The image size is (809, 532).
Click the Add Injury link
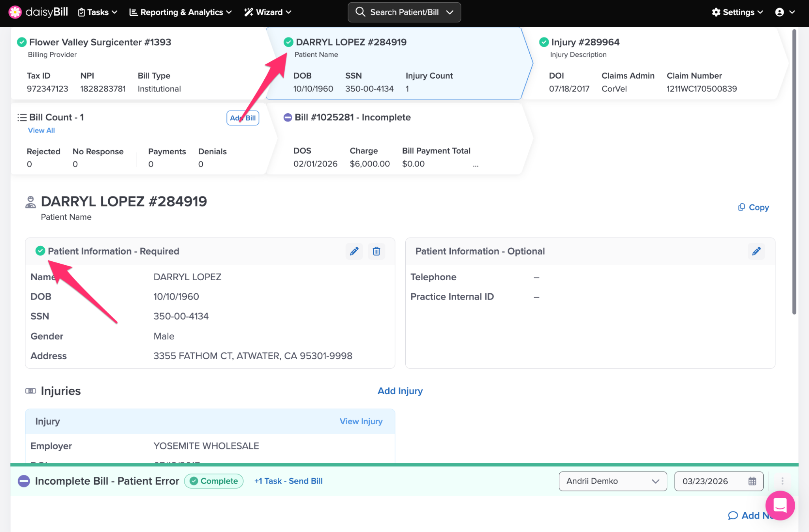(400, 391)
